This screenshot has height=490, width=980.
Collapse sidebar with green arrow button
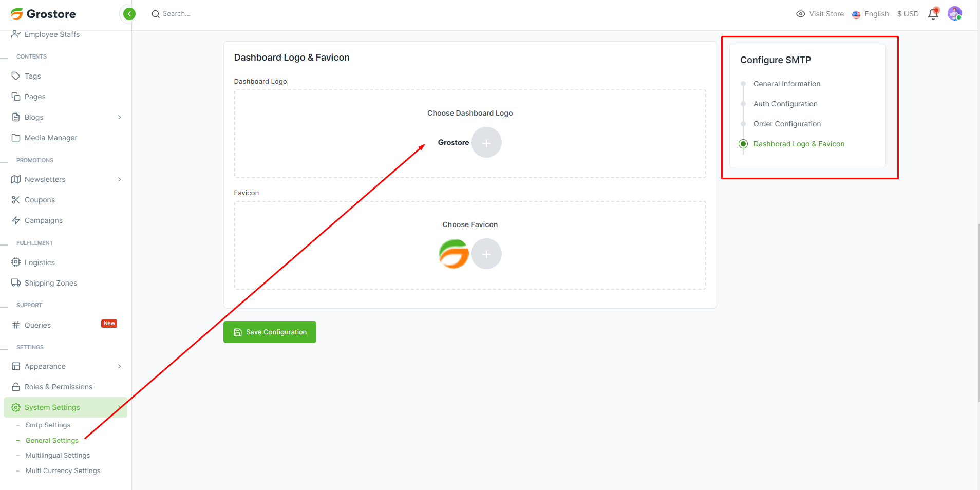pos(129,14)
